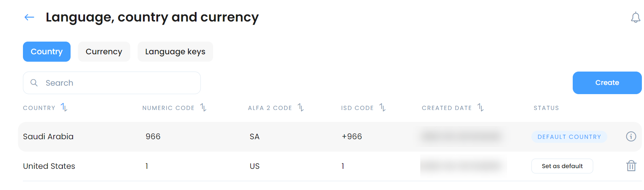The width and height of the screenshot is (644, 190).
Task: Click the Default Country badge
Action: (x=569, y=137)
